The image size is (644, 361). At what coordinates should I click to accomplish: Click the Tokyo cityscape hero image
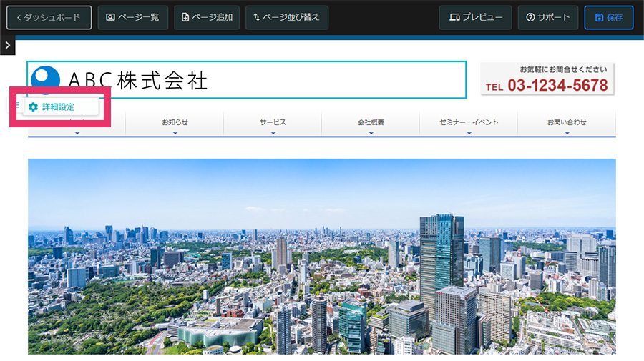point(321,257)
